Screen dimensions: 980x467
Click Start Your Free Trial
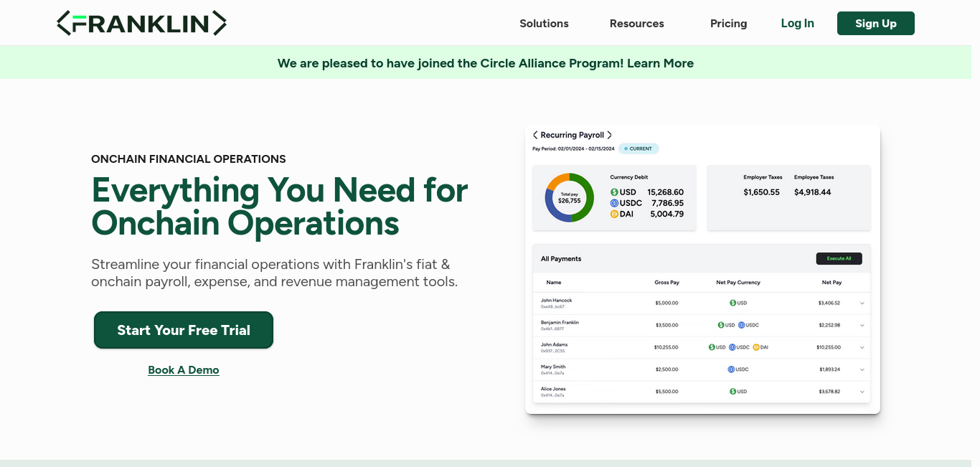tap(184, 330)
